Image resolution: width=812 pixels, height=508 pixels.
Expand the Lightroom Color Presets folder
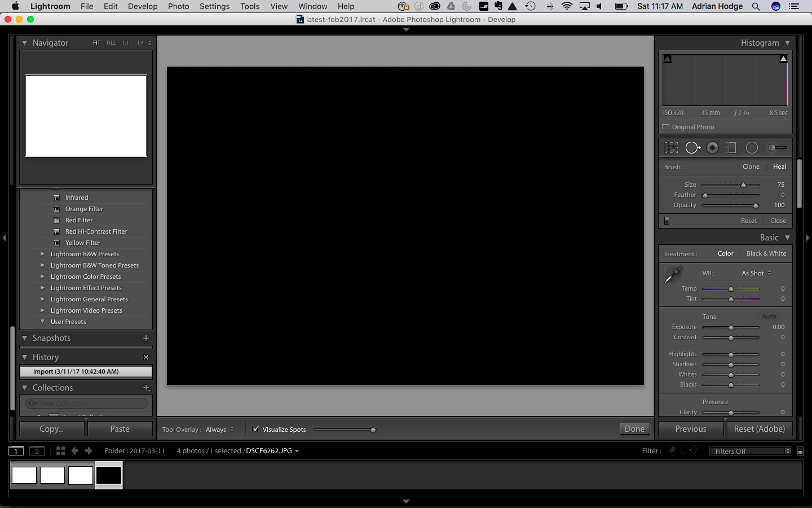(x=42, y=277)
